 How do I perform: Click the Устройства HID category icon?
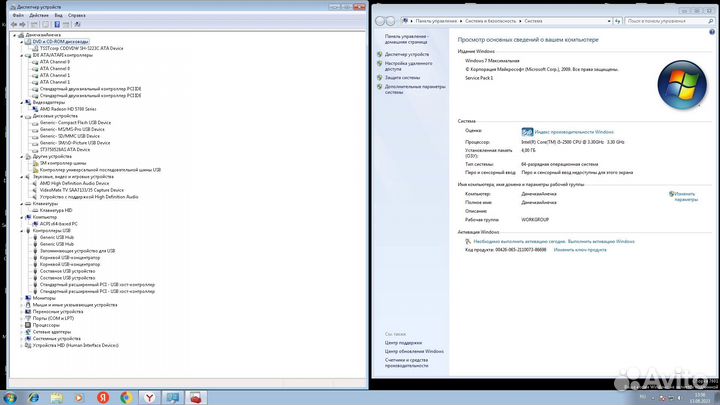point(28,345)
